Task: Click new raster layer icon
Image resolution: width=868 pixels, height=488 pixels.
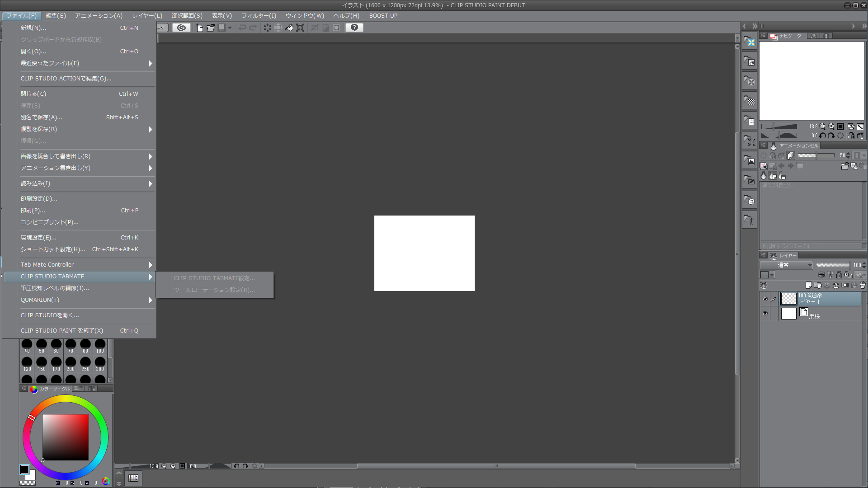Action: click(x=809, y=285)
